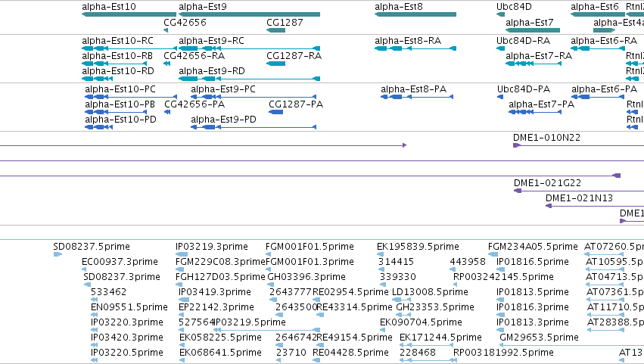Select EST EK195839.5prime
The height and width of the screenshot is (364, 644).
(x=381, y=254)
